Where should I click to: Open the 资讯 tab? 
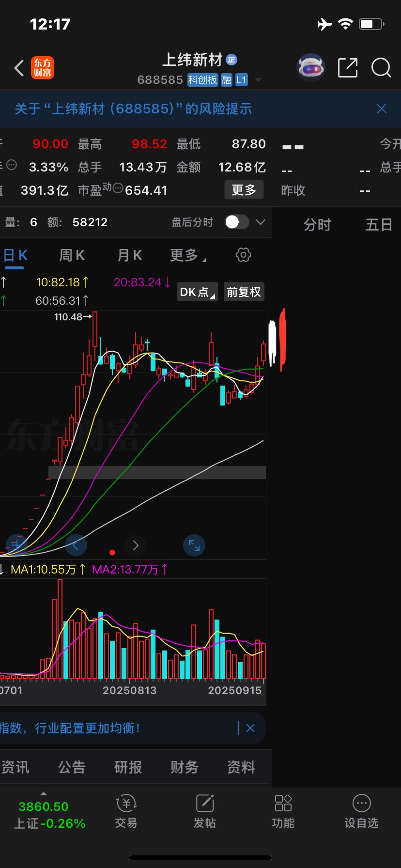15,767
